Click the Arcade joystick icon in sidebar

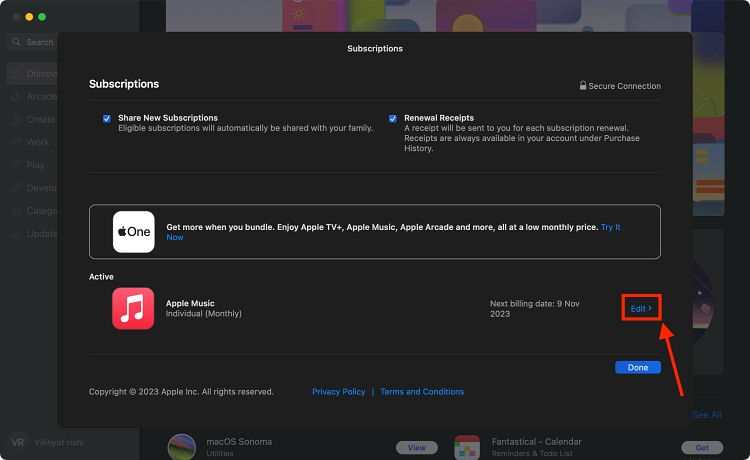click(16, 97)
